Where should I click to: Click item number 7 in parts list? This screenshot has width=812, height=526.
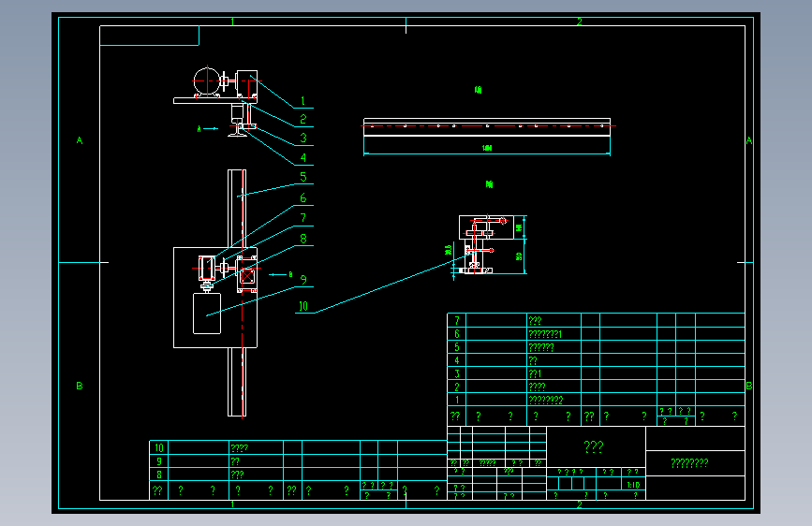[x=457, y=320]
